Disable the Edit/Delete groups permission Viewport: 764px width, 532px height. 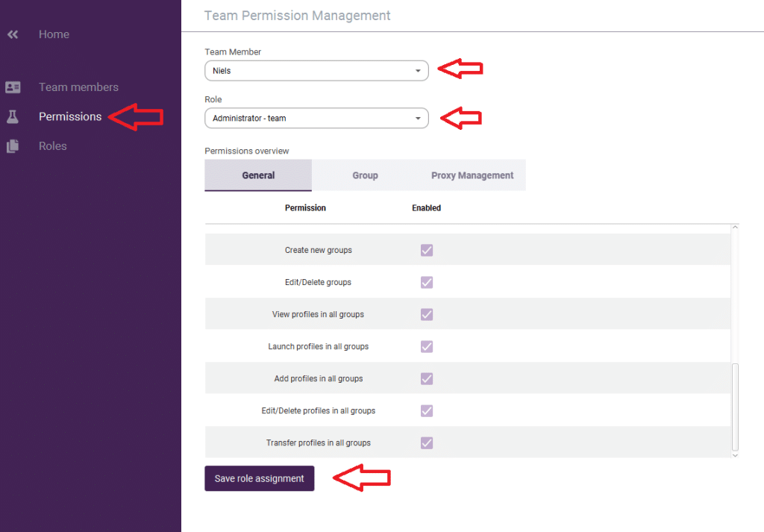coord(426,282)
